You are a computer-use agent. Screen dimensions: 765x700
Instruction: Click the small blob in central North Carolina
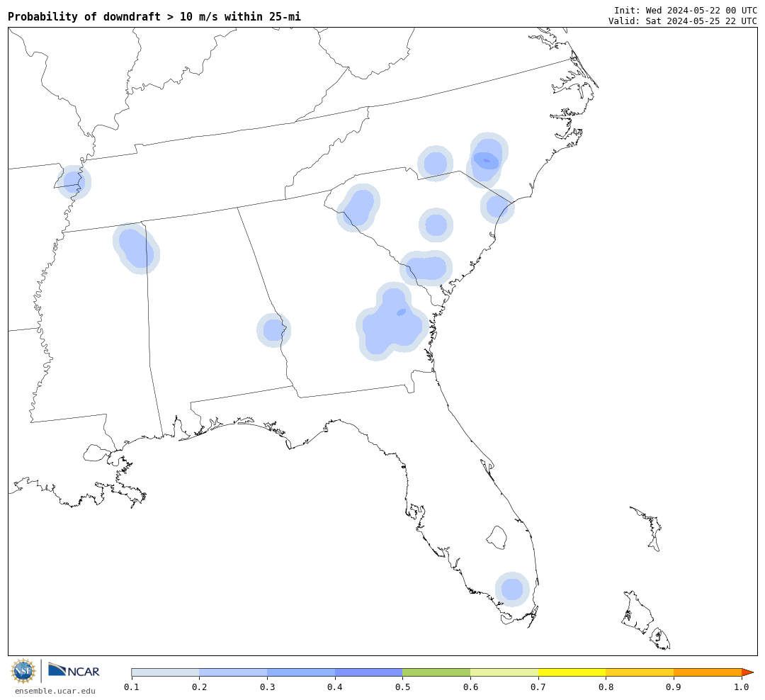pyautogui.click(x=435, y=164)
